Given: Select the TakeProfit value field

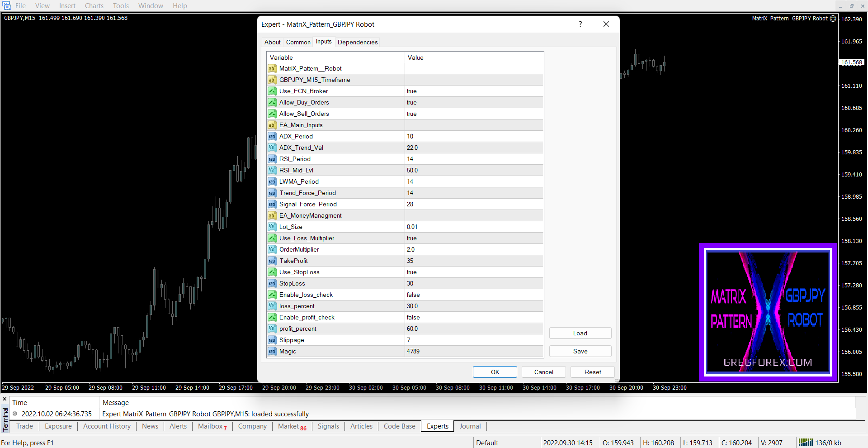Looking at the screenshot, I should tap(473, 261).
